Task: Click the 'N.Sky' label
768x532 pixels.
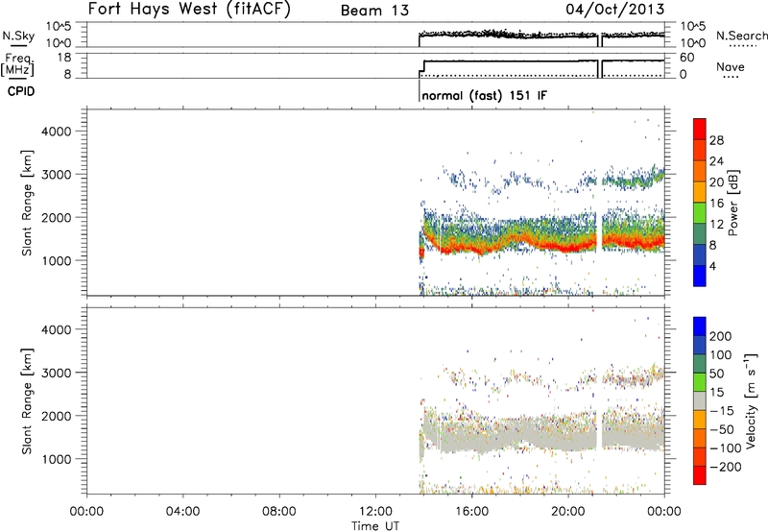Action: (x=18, y=36)
